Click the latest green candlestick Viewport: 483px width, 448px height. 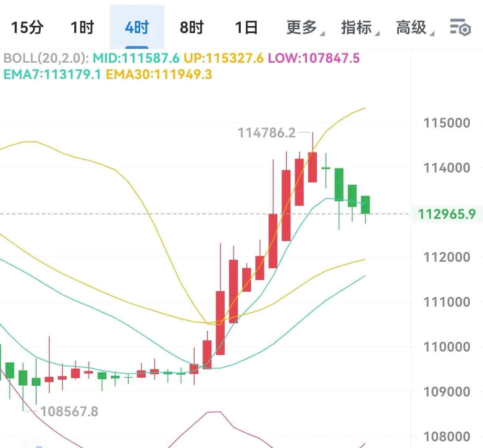tap(365, 205)
